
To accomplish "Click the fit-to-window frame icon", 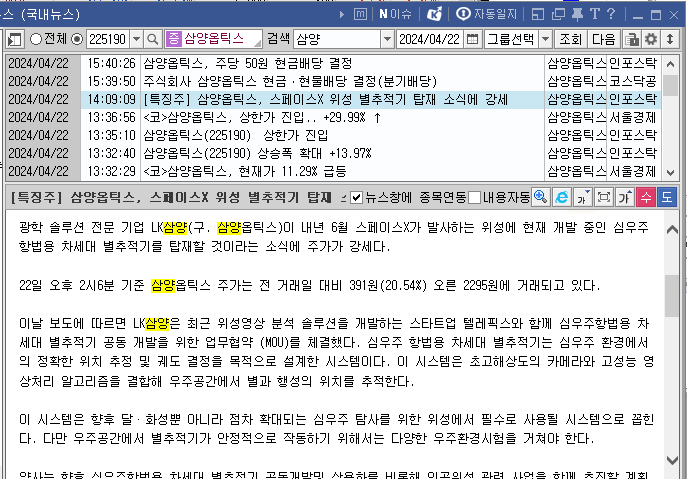I will [x=604, y=197].
